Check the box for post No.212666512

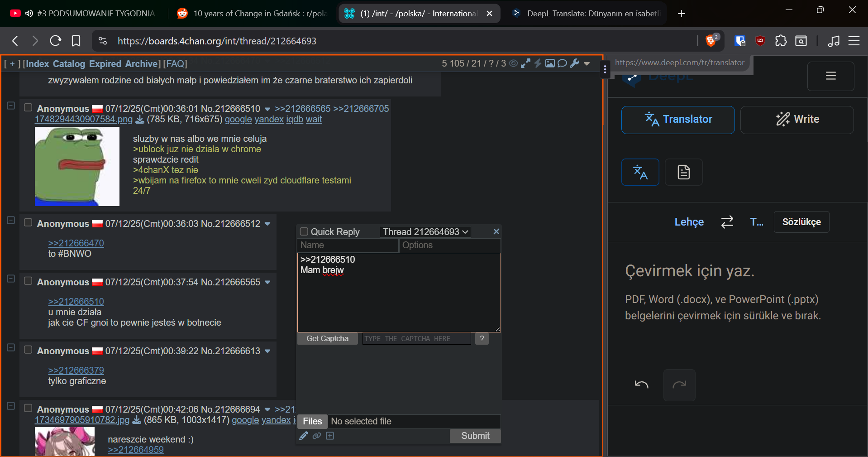pyautogui.click(x=28, y=223)
